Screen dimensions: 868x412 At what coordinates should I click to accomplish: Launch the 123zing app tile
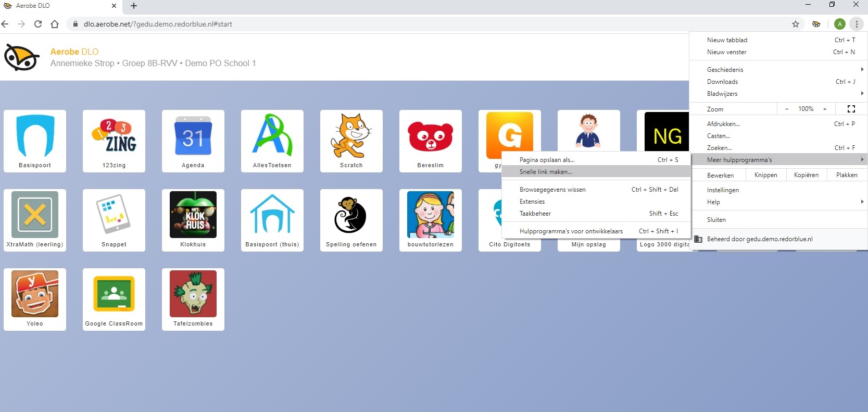pyautogui.click(x=114, y=141)
